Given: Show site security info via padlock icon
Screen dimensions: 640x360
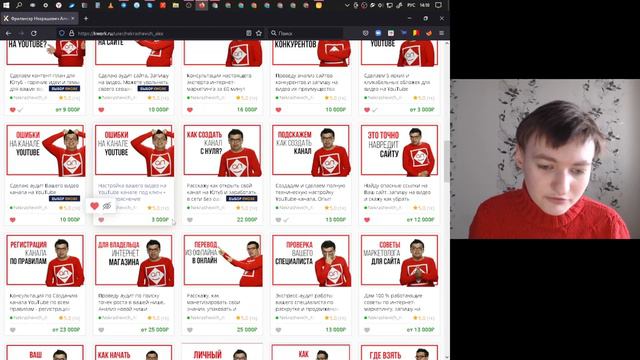Looking at the screenshot, I should [x=71, y=33].
